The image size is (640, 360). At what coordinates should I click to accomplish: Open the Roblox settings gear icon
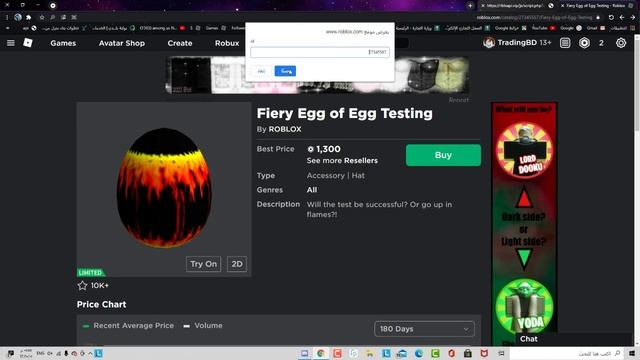[621, 43]
